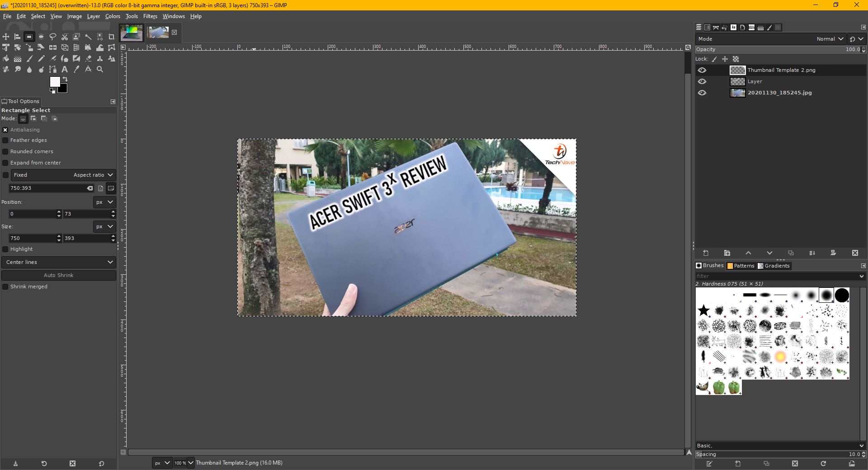Image resolution: width=868 pixels, height=470 pixels.
Task: Select the Clone stamp tool
Action: click(x=100, y=58)
